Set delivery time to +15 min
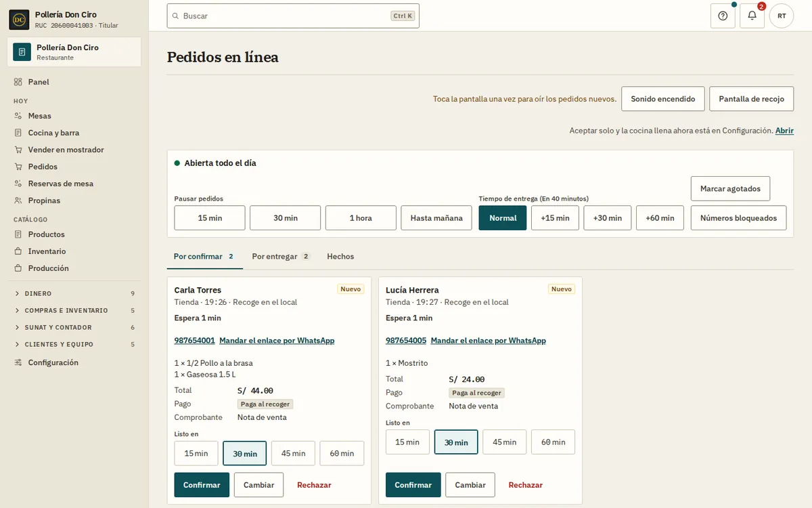 [555, 218]
